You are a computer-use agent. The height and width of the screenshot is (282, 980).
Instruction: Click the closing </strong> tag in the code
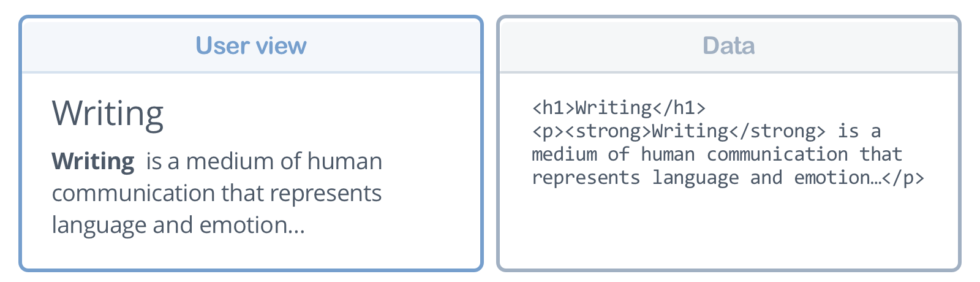[777, 132]
